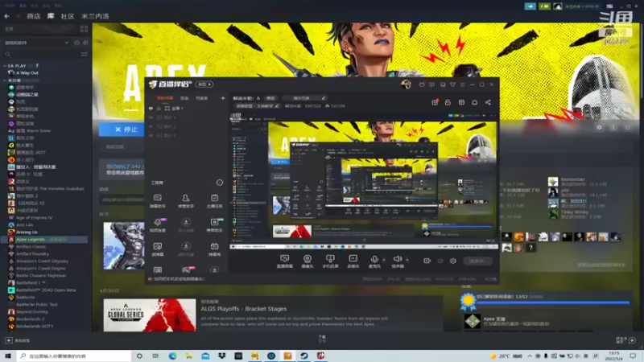The width and height of the screenshot is (644, 362).
Task: Add a game via plus icon in Steam
Action: (9, 340)
